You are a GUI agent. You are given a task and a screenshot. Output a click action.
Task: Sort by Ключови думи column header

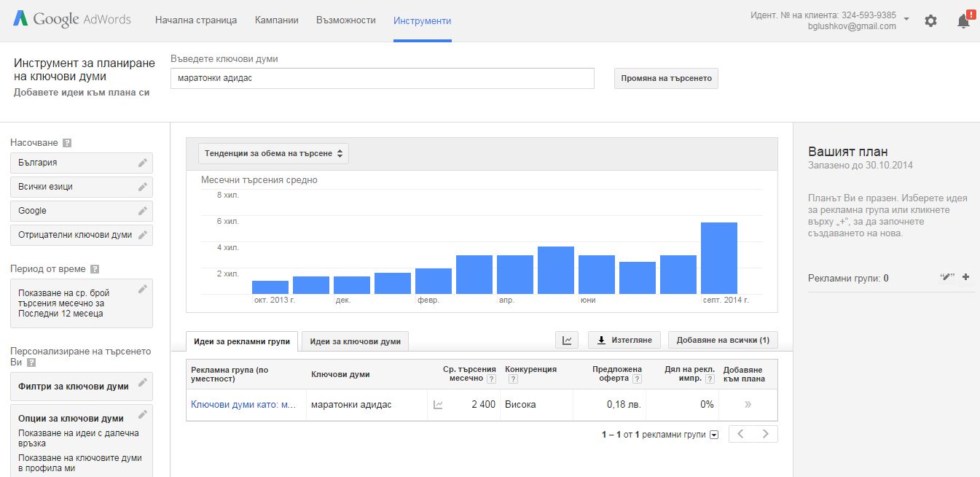(x=340, y=374)
